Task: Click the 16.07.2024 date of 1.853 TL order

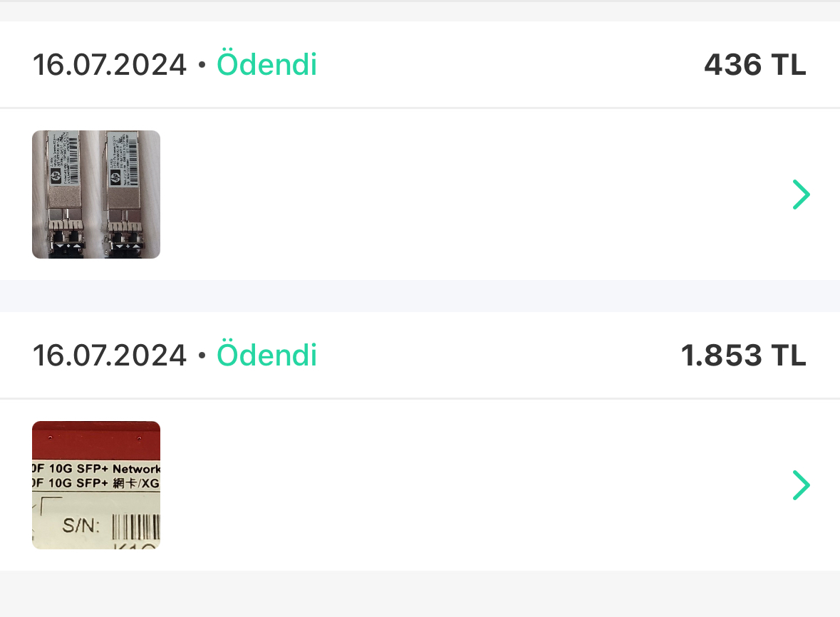Action: pos(110,356)
